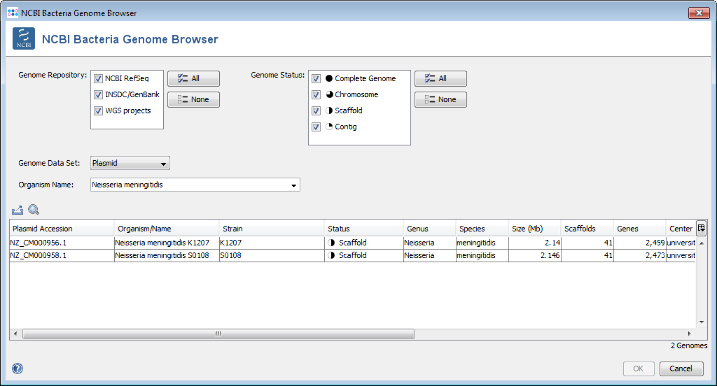
Task: Toggle the NCBI RefSeq checkbox
Action: pyautogui.click(x=98, y=79)
